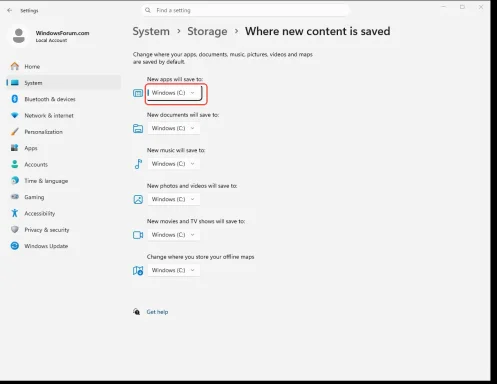Open Windows Update page
Image resolution: width=497 pixels, height=384 pixels.
click(x=63, y=246)
